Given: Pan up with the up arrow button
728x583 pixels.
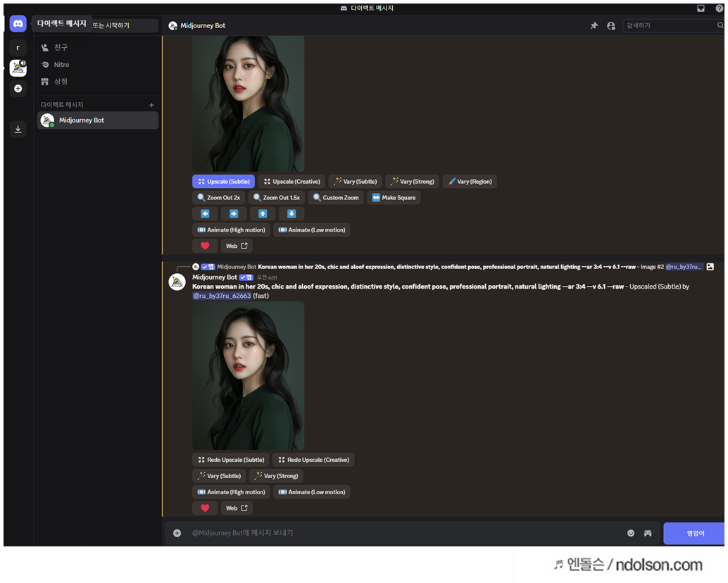Looking at the screenshot, I should pyautogui.click(x=263, y=213).
